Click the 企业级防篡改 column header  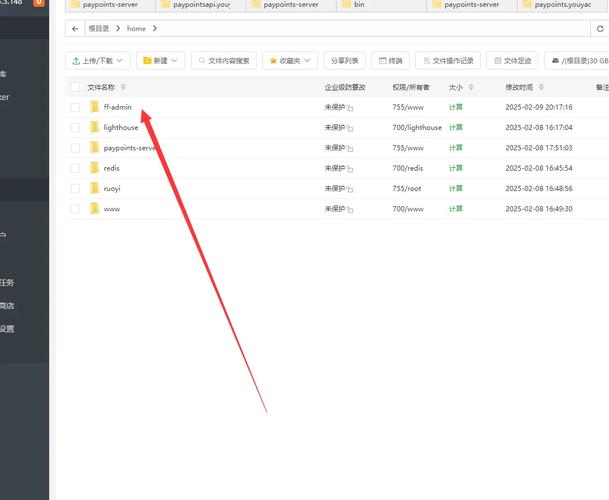pos(345,87)
